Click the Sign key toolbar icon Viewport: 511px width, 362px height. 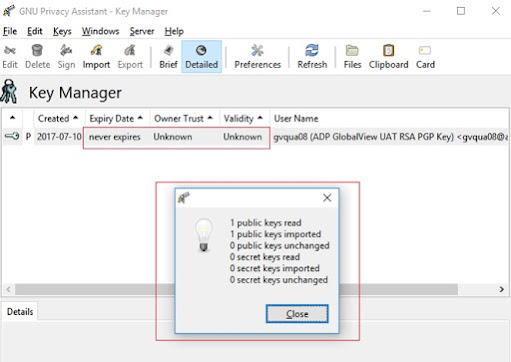66,57
